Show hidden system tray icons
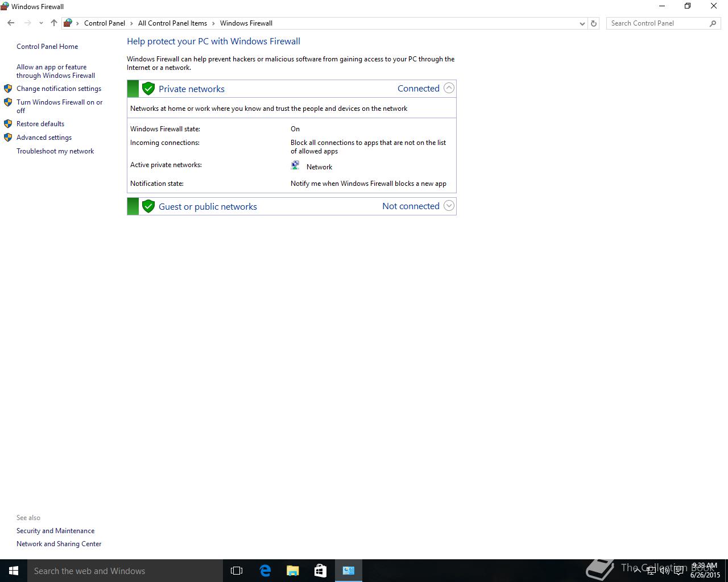 click(638, 571)
